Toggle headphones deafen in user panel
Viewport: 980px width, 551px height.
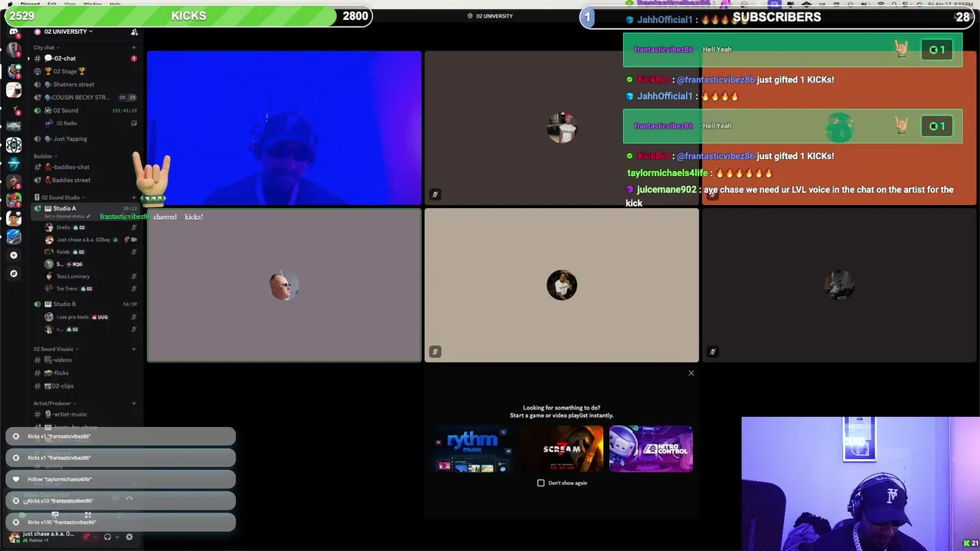(107, 537)
